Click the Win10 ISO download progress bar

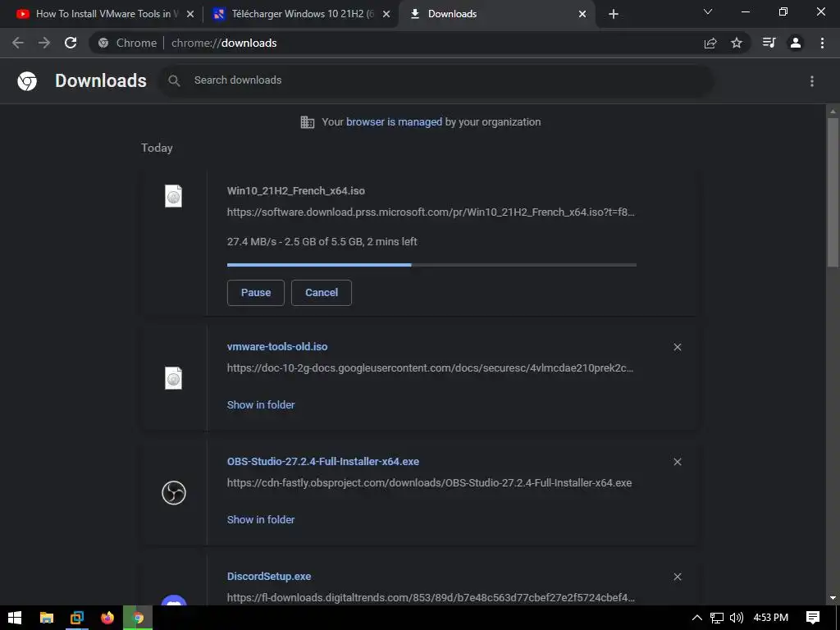pyautogui.click(x=431, y=265)
